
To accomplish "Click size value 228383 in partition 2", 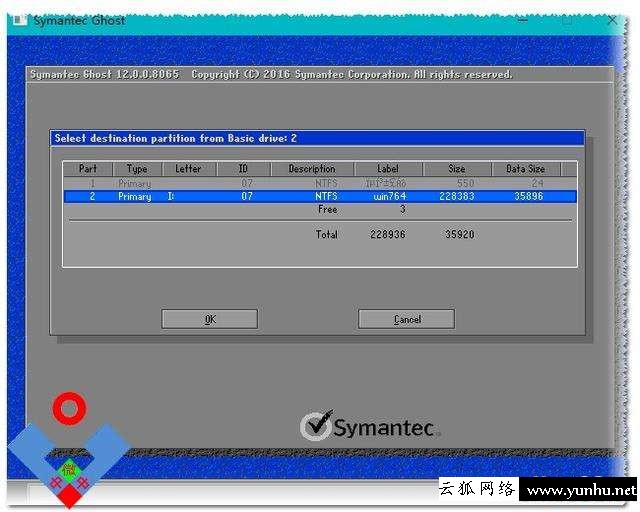I will 457,196.
